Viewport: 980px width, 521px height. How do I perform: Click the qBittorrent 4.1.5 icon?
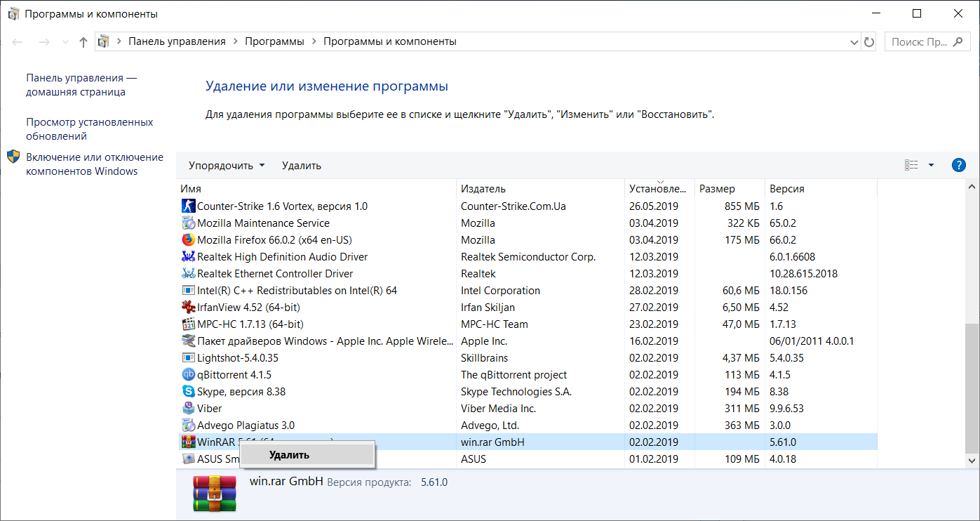pyautogui.click(x=188, y=375)
